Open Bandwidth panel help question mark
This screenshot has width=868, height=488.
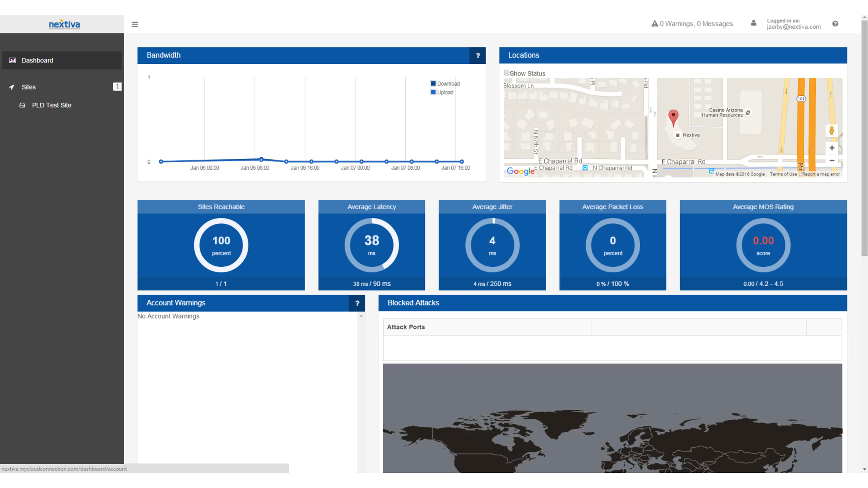(x=478, y=56)
